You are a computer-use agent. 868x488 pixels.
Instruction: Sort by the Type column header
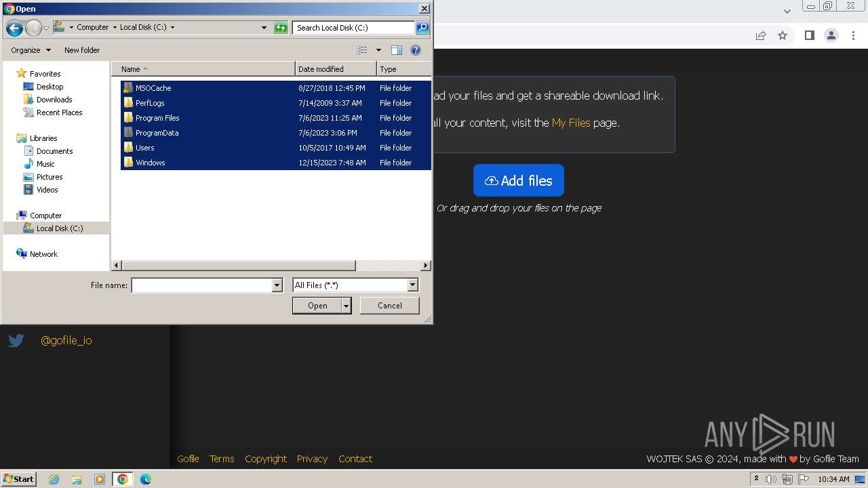[404, 69]
